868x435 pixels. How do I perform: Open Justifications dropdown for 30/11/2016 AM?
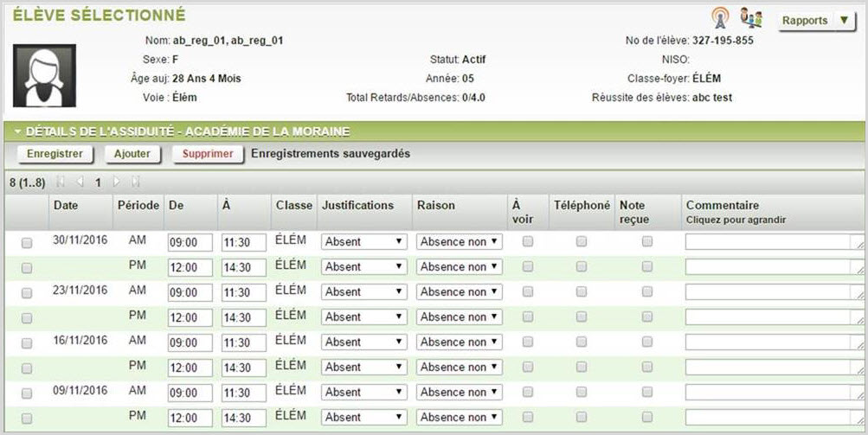click(x=363, y=242)
